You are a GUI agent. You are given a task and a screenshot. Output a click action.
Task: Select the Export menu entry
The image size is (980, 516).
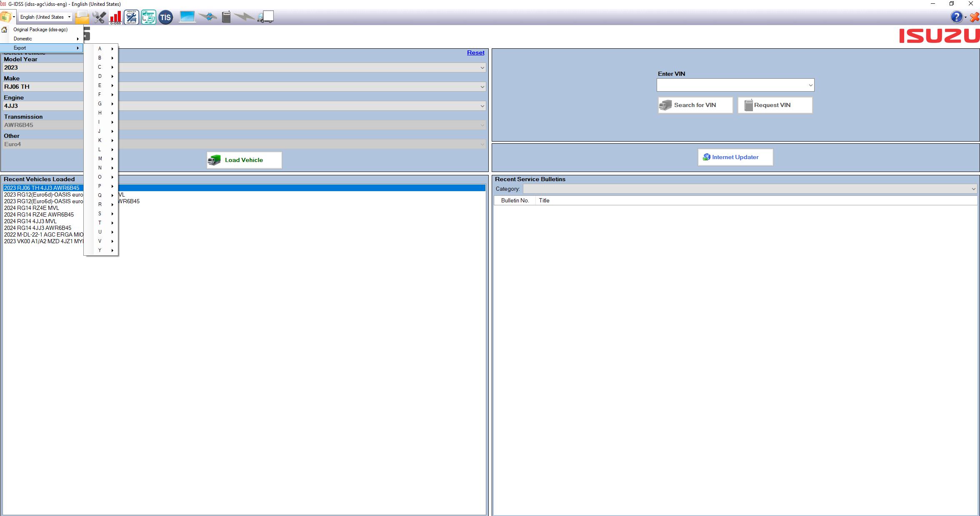point(42,48)
